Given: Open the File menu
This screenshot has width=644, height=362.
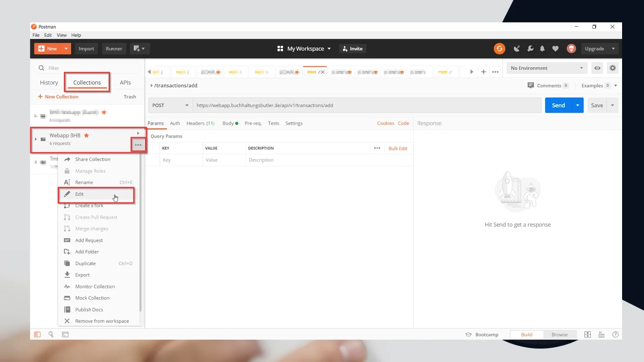Looking at the screenshot, I should point(36,35).
